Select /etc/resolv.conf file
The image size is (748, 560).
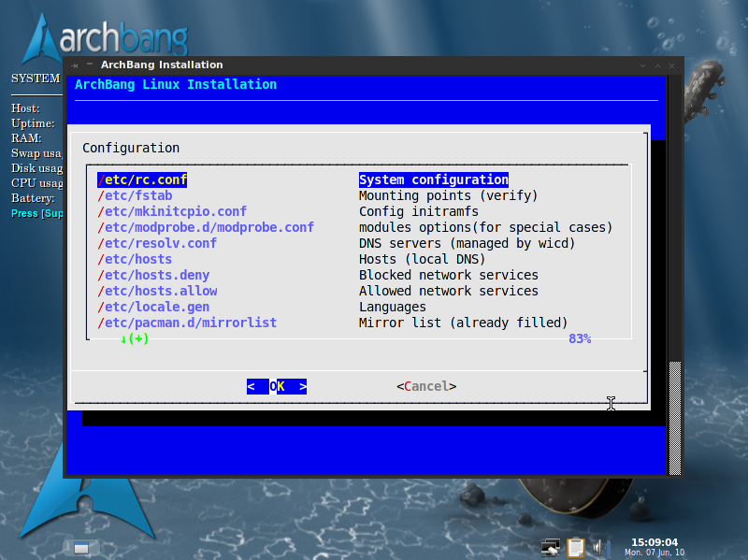[x=157, y=243]
